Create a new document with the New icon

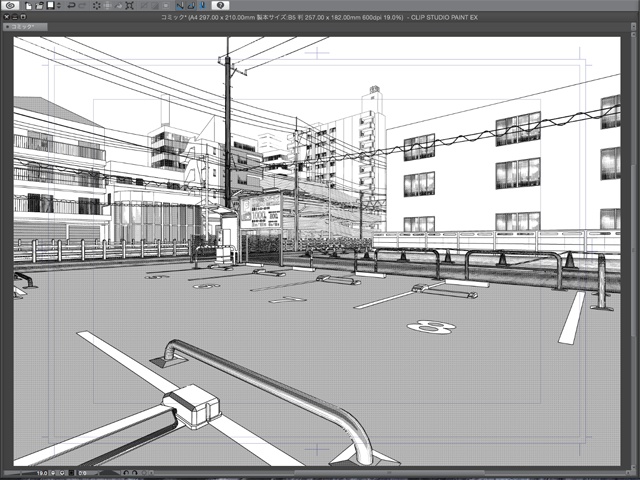(28, 6)
